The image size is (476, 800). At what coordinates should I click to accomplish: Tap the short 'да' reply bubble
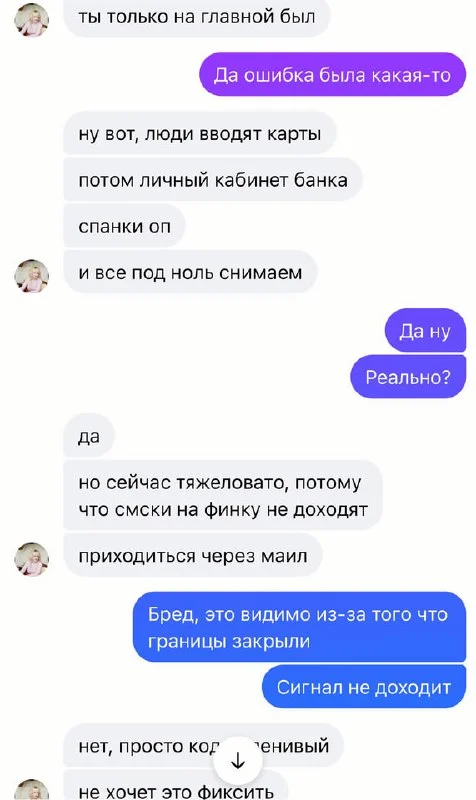(x=89, y=436)
